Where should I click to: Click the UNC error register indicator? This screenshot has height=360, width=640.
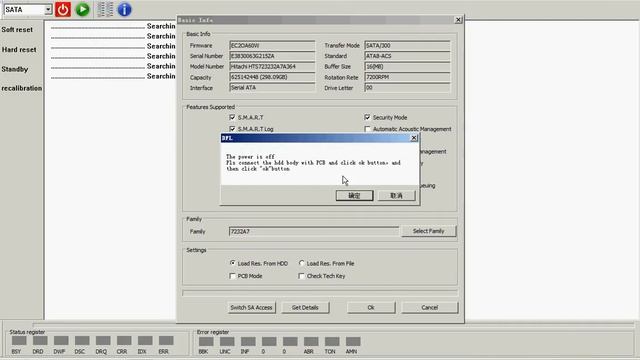[227, 341]
